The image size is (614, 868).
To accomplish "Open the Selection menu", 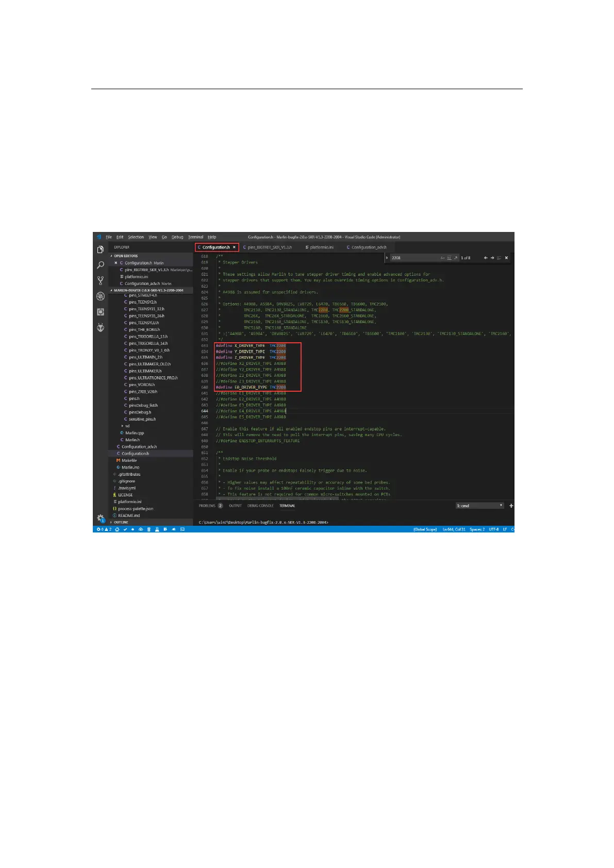I will pos(136,237).
